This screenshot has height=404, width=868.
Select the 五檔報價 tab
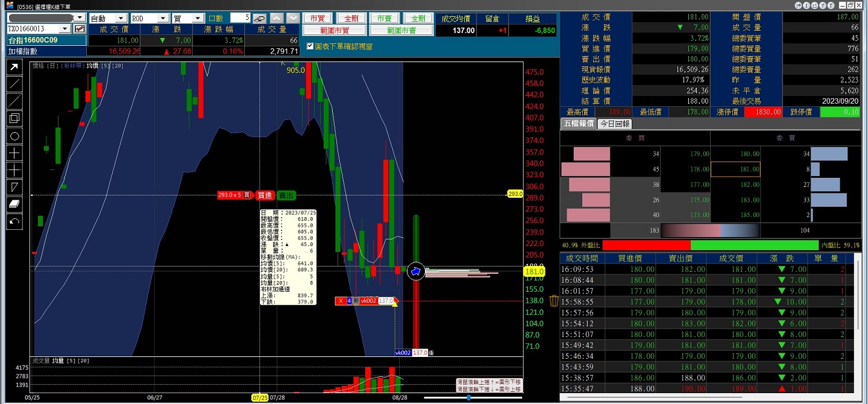[x=578, y=124]
